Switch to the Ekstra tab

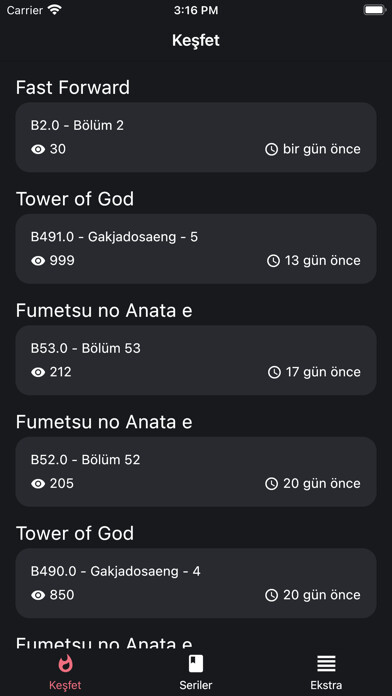coord(326,671)
